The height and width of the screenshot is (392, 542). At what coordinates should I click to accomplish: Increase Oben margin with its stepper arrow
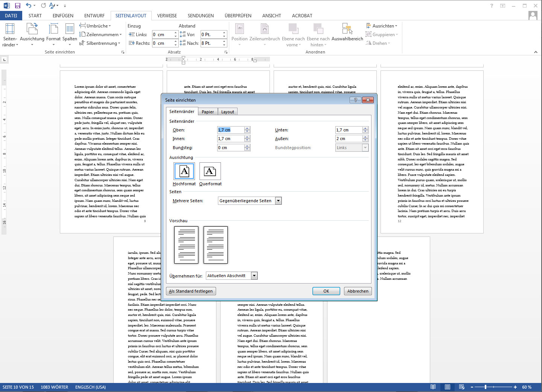click(247, 128)
